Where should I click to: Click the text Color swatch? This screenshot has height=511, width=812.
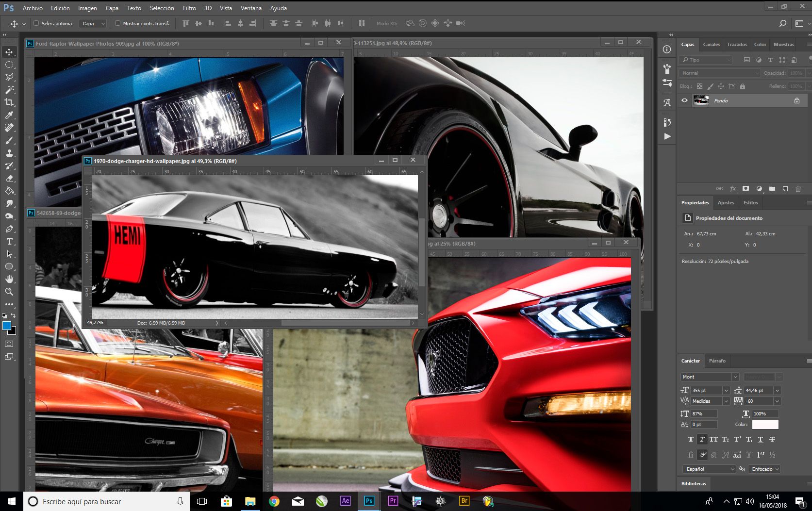pyautogui.click(x=765, y=425)
